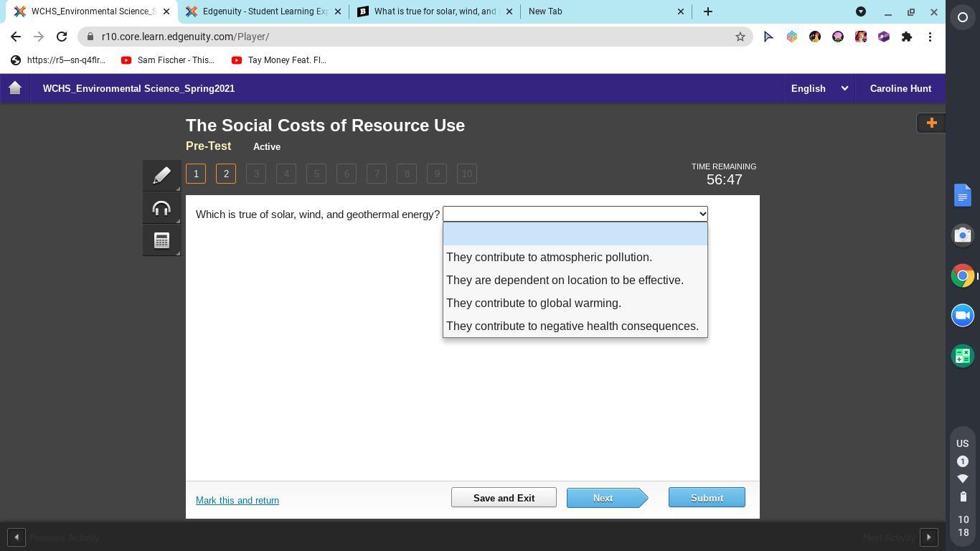Viewport: 980px width, 551px height.
Task: Go to next activity arrow
Action: (x=929, y=537)
